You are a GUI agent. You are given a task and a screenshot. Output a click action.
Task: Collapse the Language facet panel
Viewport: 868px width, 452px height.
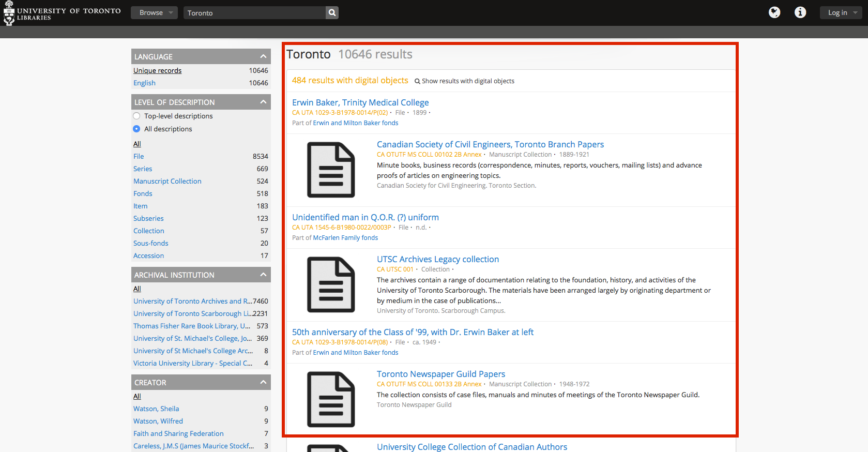tap(263, 56)
